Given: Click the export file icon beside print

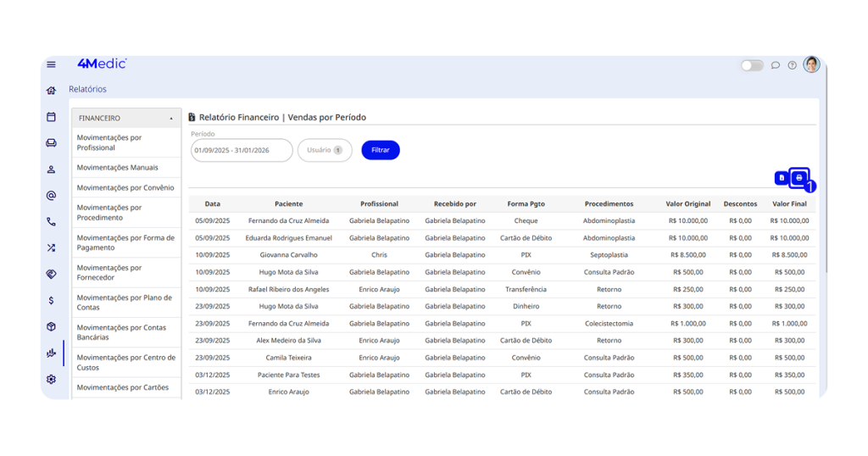Looking at the screenshot, I should click(781, 178).
